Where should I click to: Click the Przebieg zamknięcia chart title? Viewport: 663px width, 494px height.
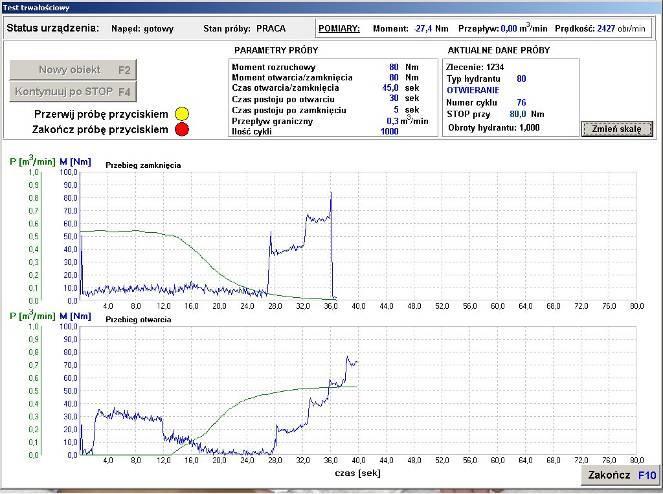click(x=143, y=165)
